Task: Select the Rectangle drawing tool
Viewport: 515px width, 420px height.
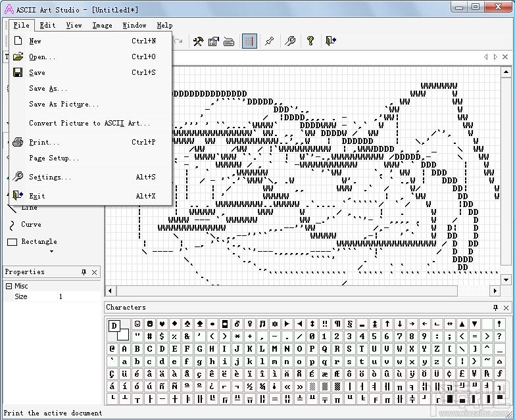Action: point(32,241)
